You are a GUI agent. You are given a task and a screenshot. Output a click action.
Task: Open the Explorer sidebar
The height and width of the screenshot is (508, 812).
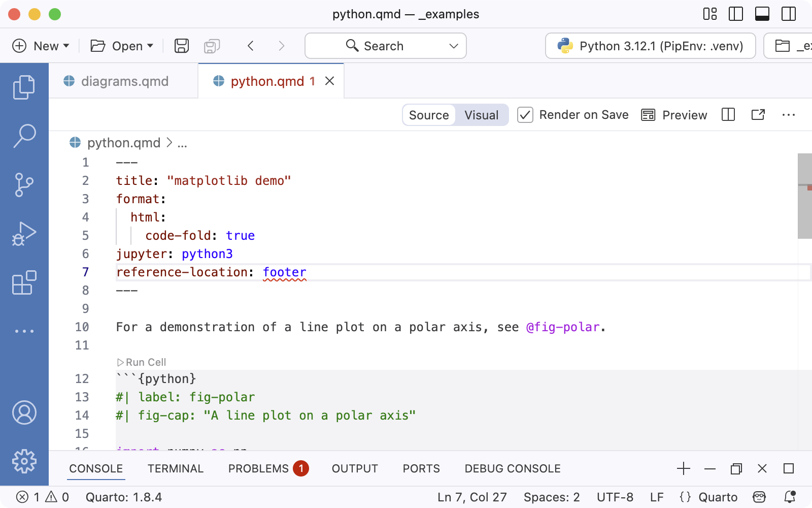tap(24, 86)
